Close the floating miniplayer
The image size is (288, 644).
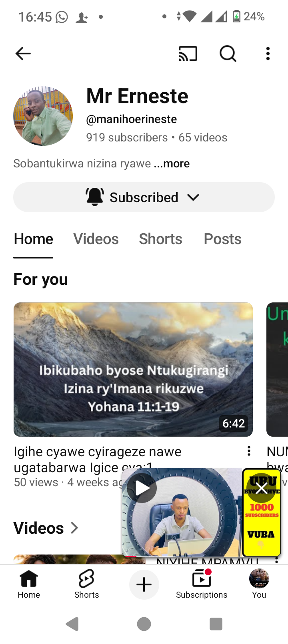(262, 488)
